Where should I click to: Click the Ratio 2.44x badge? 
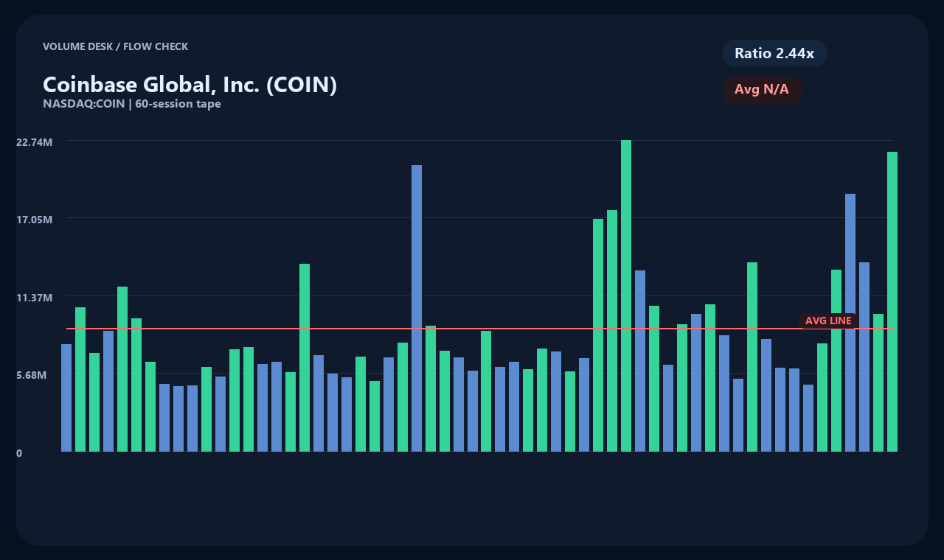(774, 53)
